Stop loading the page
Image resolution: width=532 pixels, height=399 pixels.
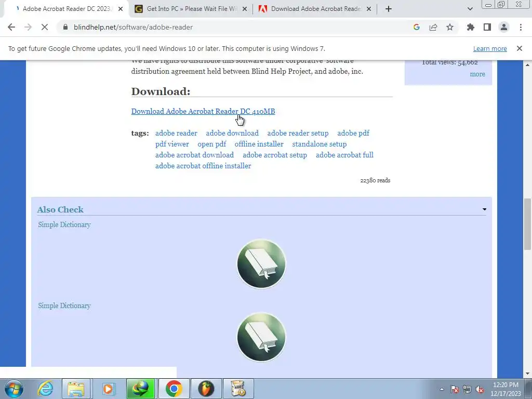45,27
